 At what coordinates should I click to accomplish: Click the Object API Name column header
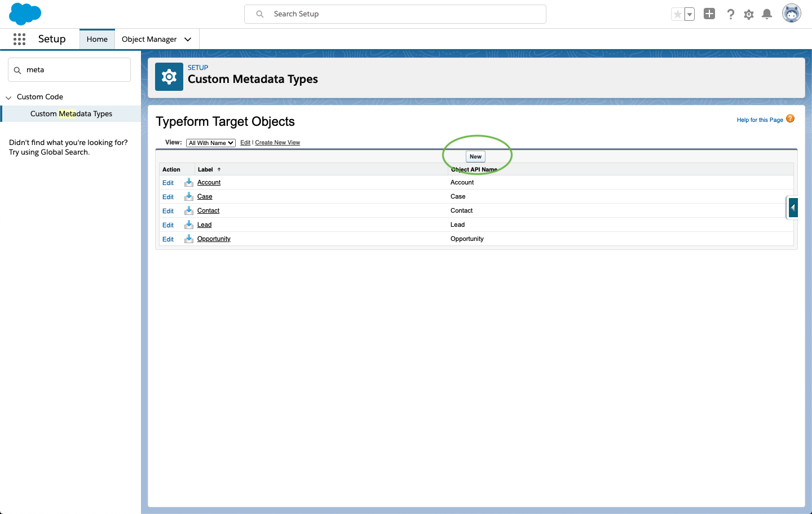click(474, 169)
